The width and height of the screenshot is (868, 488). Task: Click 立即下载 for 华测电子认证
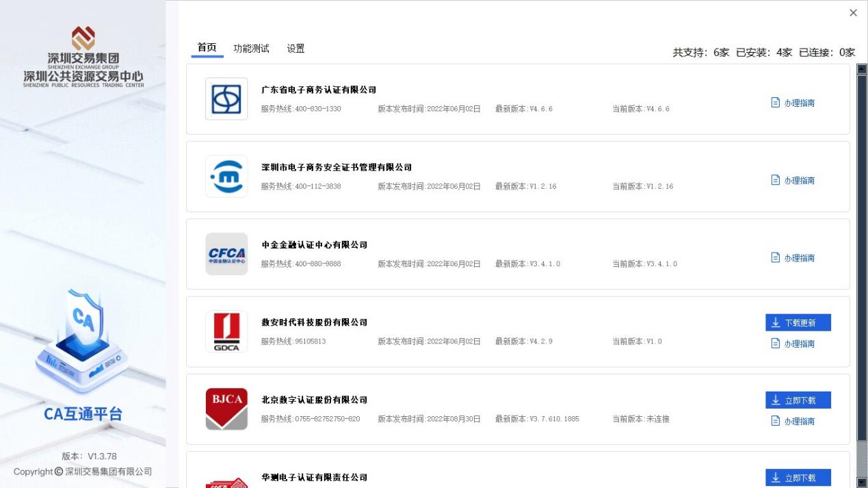pos(798,478)
